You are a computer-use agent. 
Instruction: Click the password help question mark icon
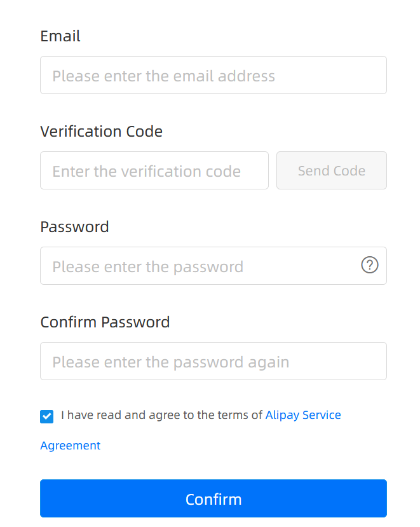tap(370, 266)
